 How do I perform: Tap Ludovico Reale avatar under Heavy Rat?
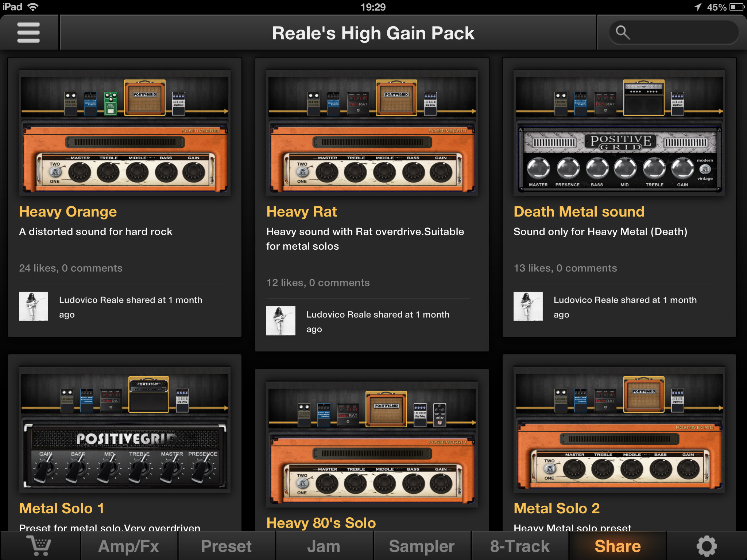point(281,321)
